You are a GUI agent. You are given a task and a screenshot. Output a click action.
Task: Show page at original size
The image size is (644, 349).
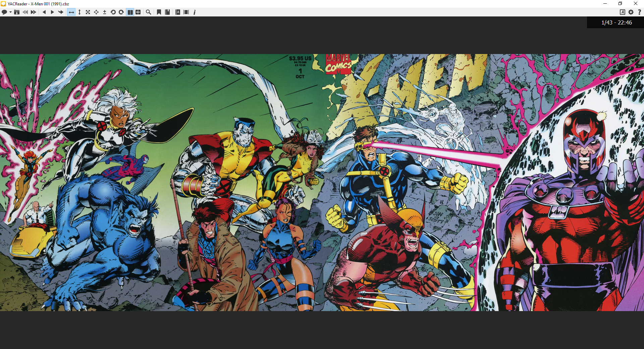click(x=88, y=12)
